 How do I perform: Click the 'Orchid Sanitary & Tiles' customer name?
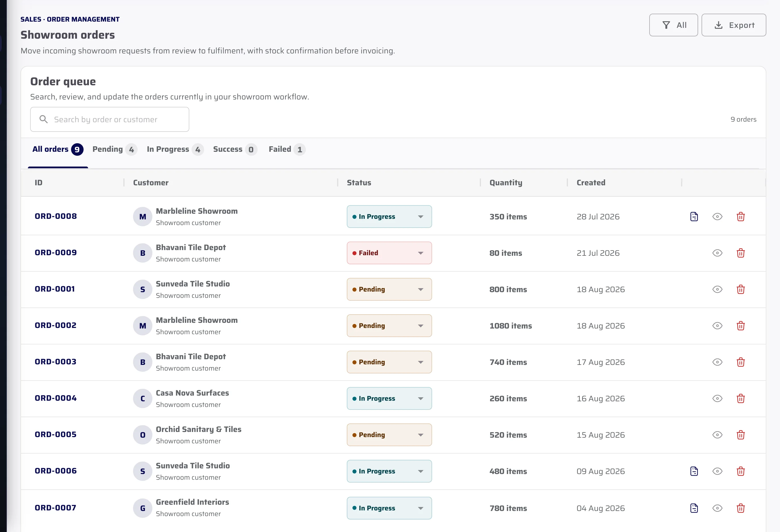[198, 429]
